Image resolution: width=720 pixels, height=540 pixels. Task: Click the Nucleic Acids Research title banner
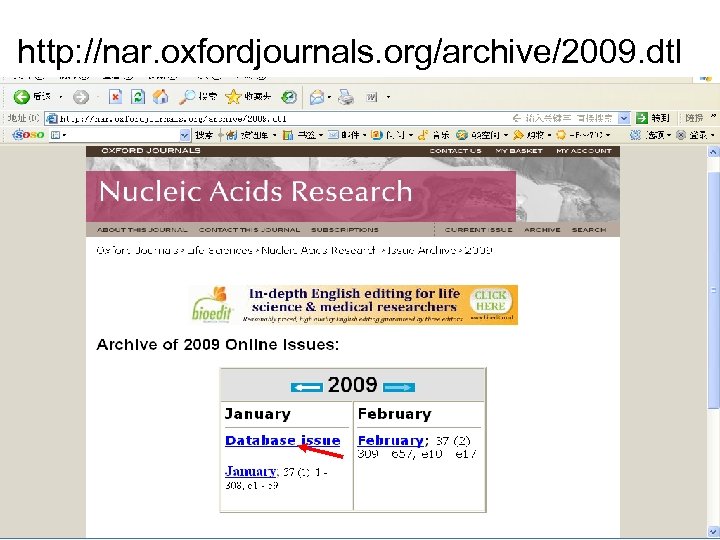click(x=301, y=197)
